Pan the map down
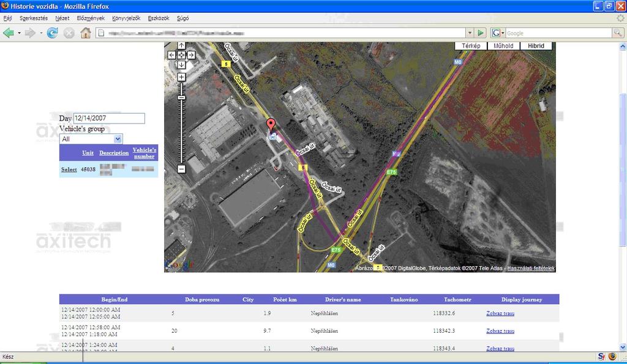 click(181, 65)
